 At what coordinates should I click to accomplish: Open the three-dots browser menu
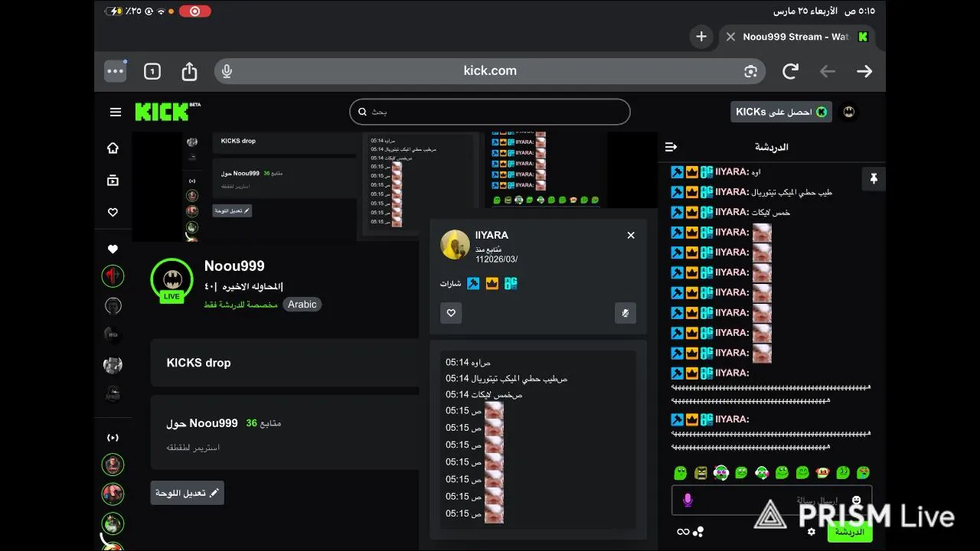pos(115,71)
